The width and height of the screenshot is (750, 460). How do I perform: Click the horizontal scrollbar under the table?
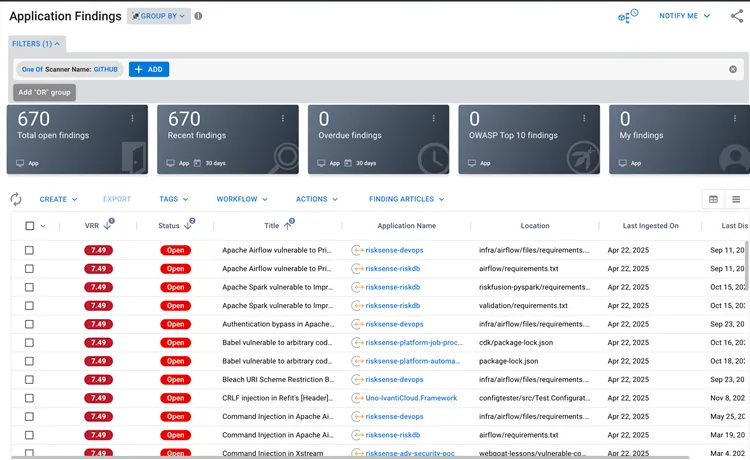pyautogui.click(x=349, y=458)
